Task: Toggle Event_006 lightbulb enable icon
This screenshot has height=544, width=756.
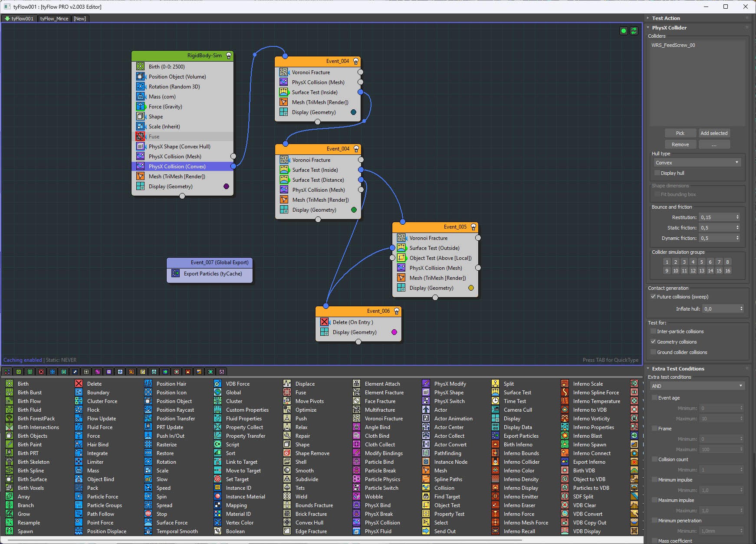Action: [396, 311]
